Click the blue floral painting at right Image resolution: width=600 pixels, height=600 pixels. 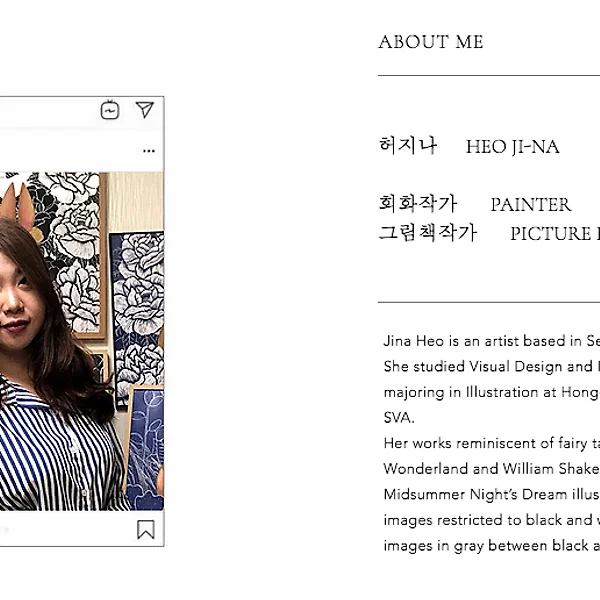(138, 300)
